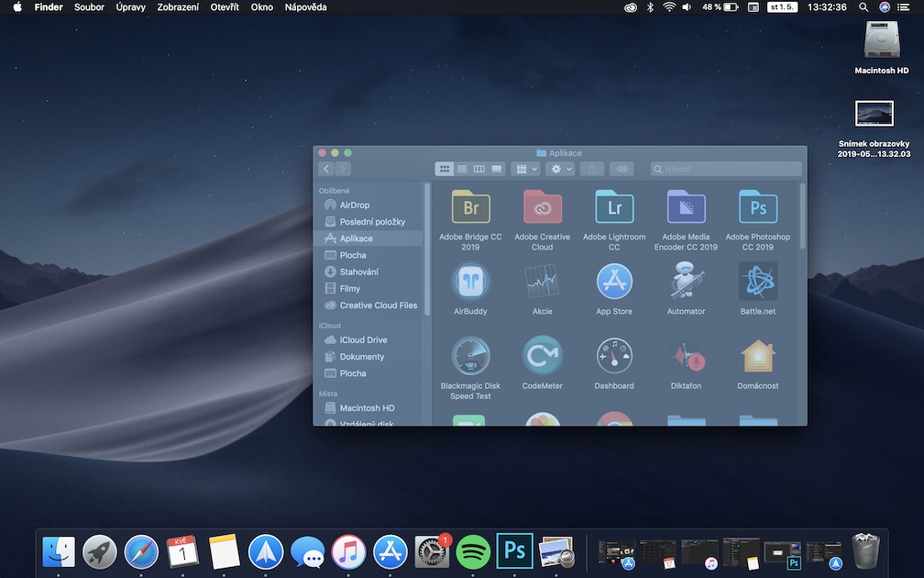Switch Finder to list view
The width and height of the screenshot is (924, 578).
(462, 169)
